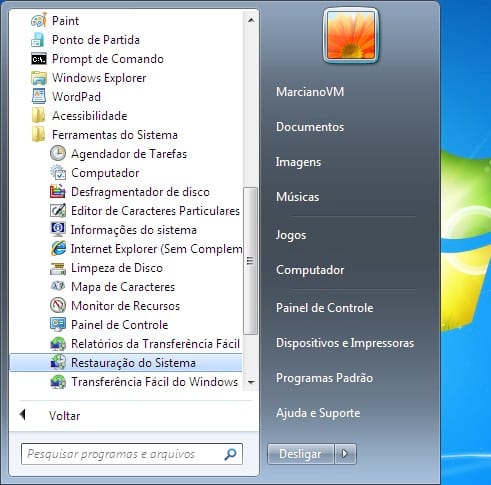Screen dimensions: 491x485
Task: Select the Prompt de Comando text
Action: 108,59
